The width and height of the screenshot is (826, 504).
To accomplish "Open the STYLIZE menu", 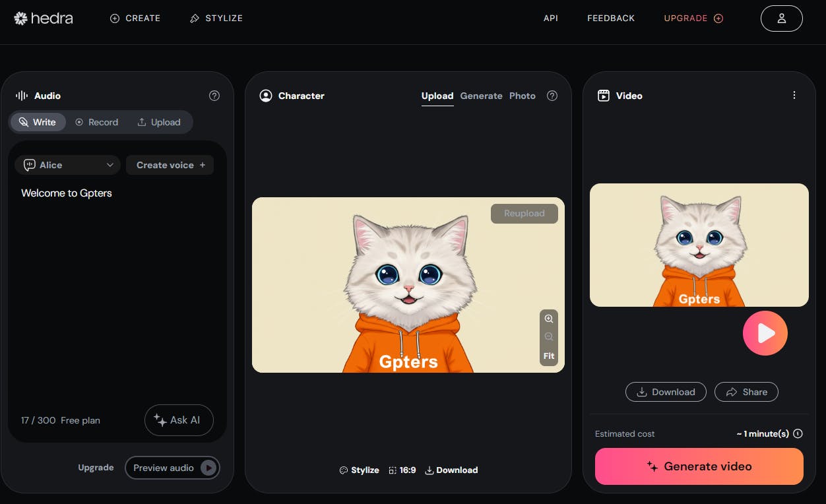I will 216,18.
